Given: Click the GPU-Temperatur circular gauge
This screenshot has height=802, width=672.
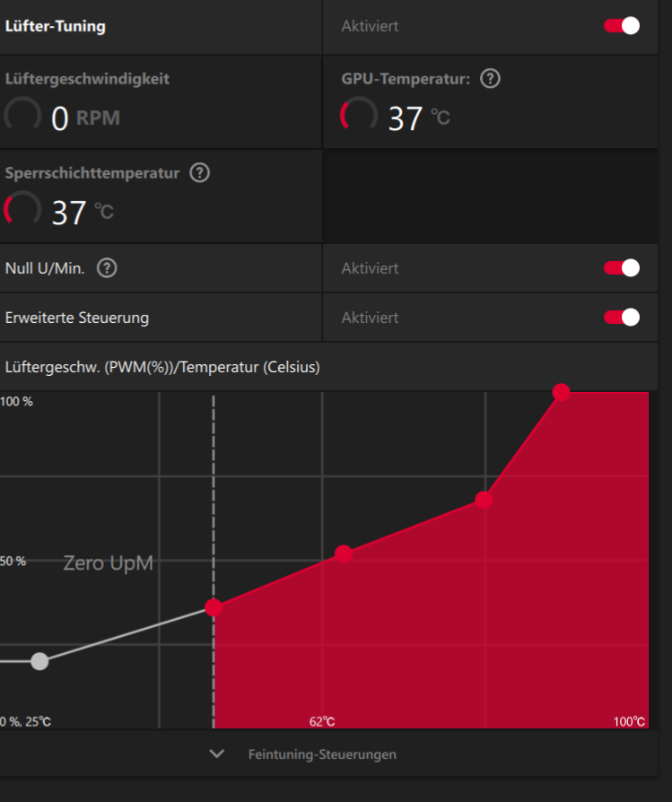Looking at the screenshot, I should 359,115.
